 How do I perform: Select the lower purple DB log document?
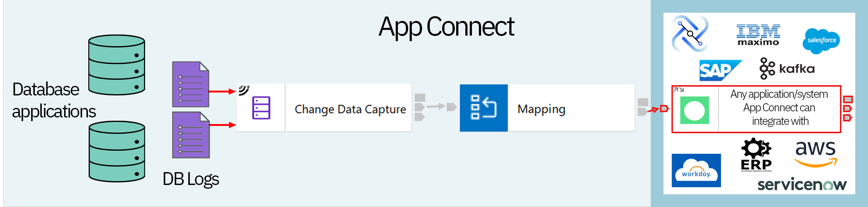pyautogui.click(x=191, y=135)
